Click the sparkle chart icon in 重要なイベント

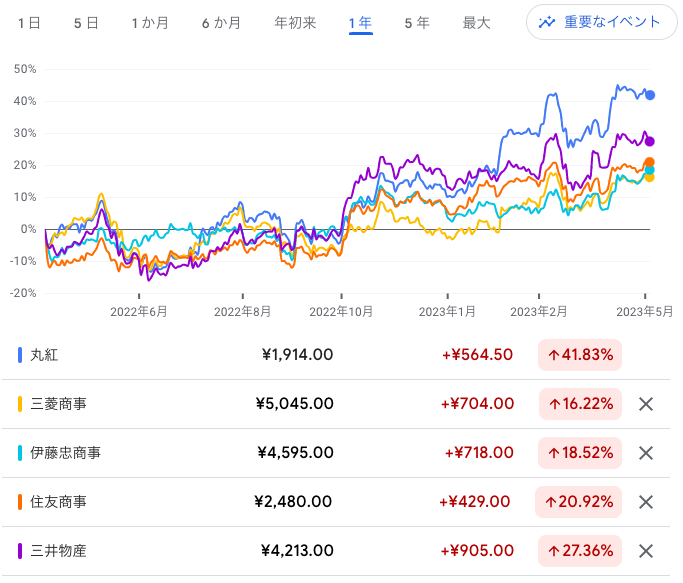547,22
